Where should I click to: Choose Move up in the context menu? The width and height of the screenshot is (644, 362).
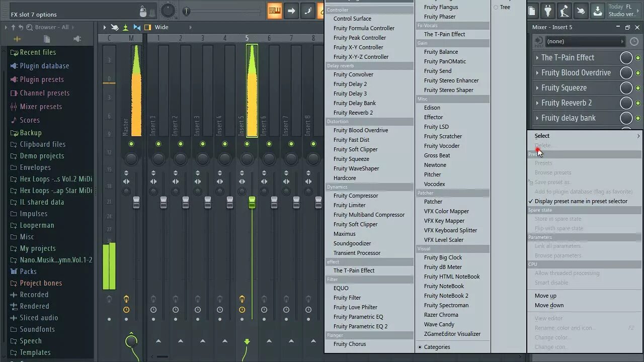click(x=545, y=296)
